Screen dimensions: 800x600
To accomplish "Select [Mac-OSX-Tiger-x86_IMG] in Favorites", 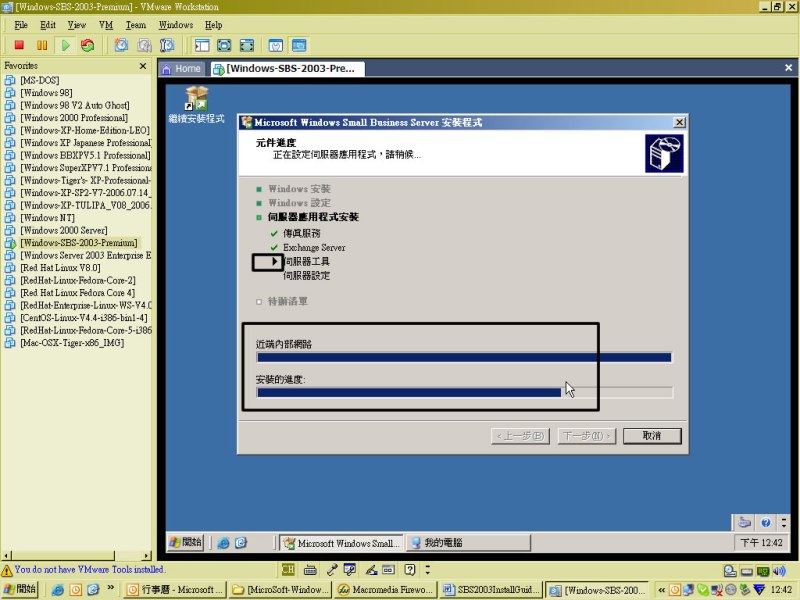I will 72,343.
